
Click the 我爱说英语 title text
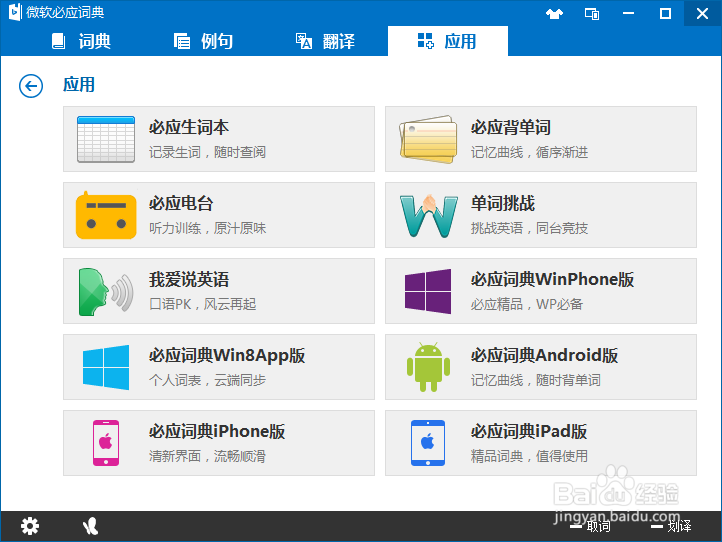(189, 280)
